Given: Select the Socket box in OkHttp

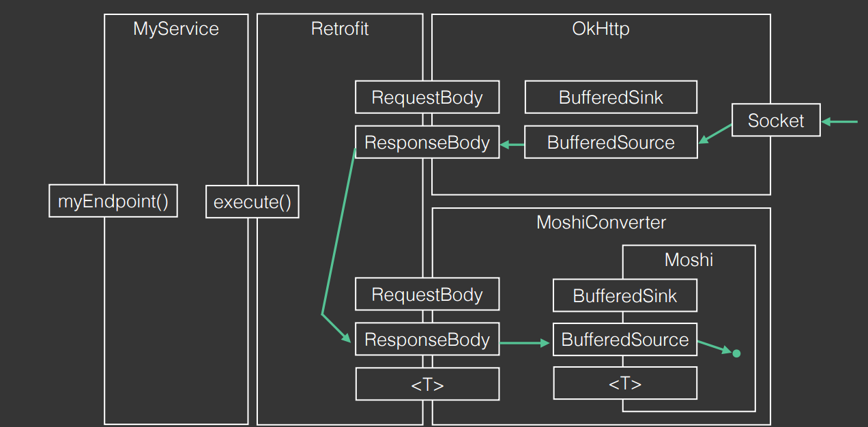Looking at the screenshot, I should [776, 120].
